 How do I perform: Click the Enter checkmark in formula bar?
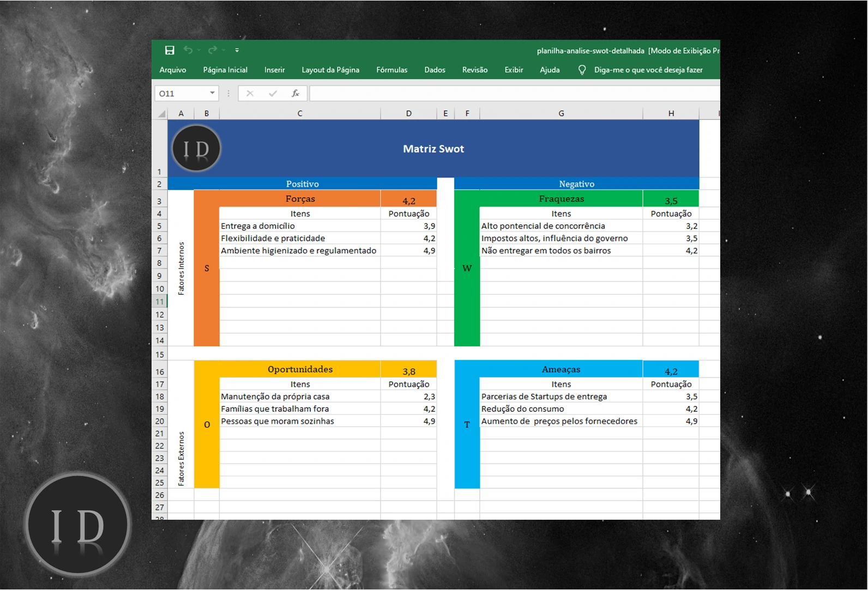coord(273,93)
